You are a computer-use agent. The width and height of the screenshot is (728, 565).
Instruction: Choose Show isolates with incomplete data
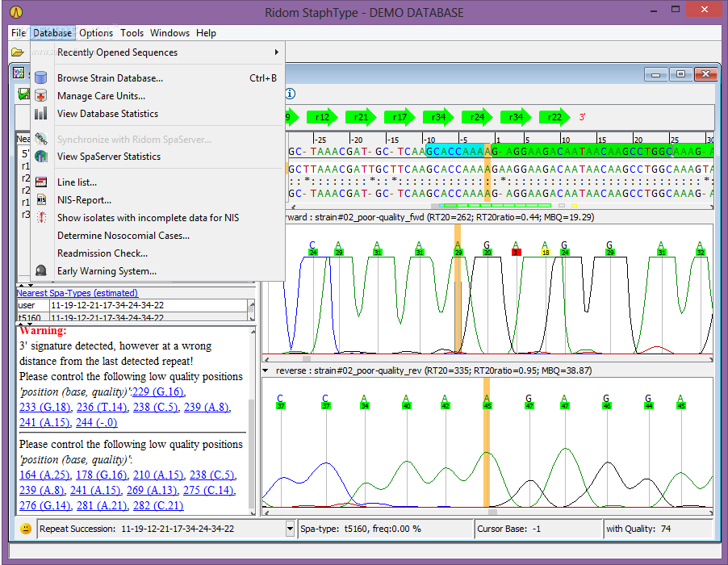158,218
